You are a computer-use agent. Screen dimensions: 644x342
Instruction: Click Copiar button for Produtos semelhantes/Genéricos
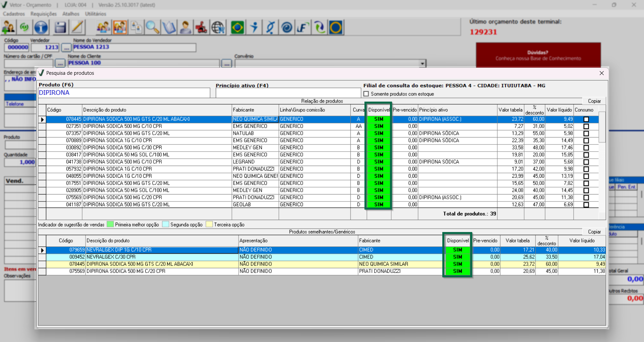tap(594, 232)
